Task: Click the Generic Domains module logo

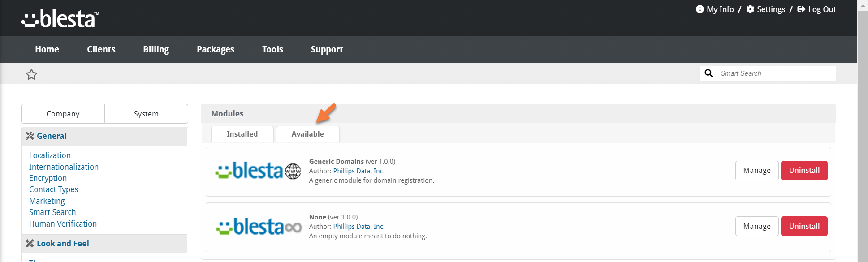Action: (258, 171)
